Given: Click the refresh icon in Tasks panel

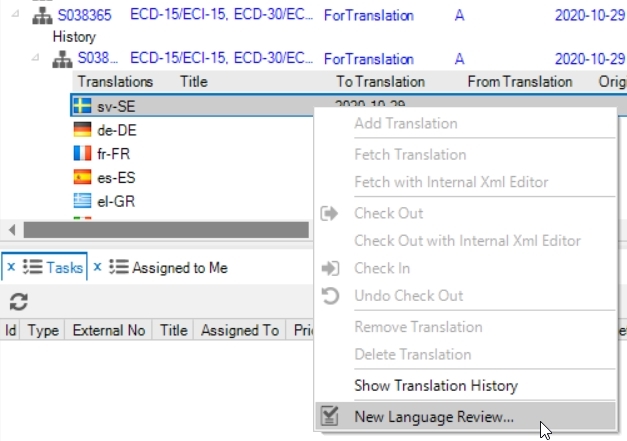Looking at the screenshot, I should [x=18, y=302].
